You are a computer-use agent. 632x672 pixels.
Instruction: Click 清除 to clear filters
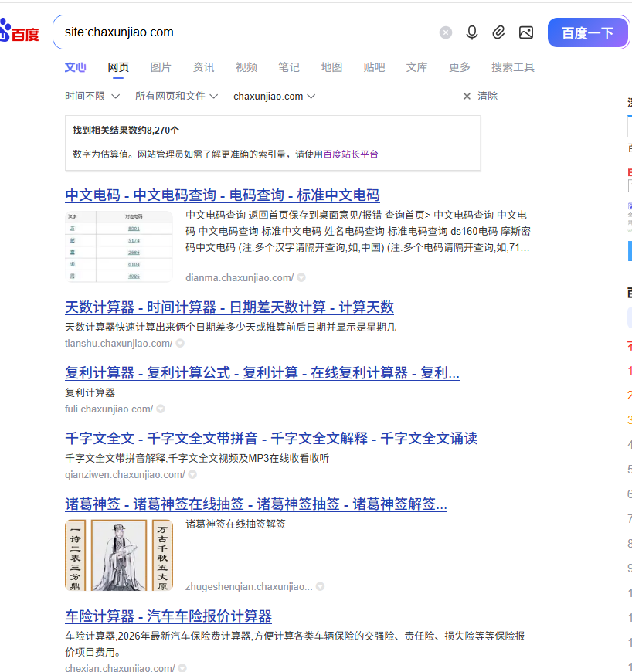click(x=488, y=96)
